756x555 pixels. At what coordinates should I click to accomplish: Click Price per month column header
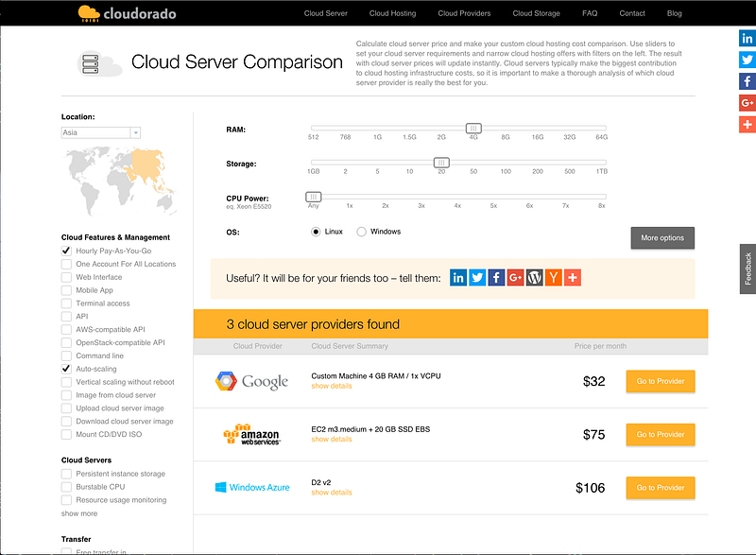click(600, 346)
